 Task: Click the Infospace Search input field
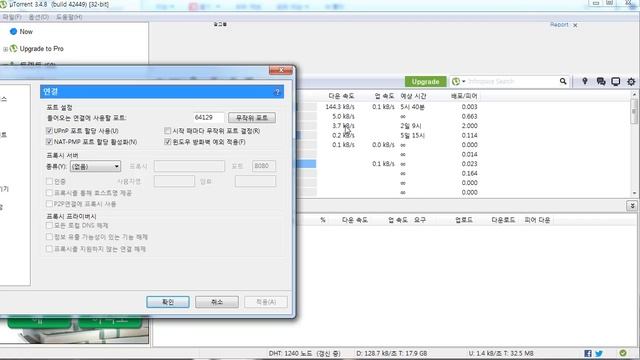[x=512, y=82]
